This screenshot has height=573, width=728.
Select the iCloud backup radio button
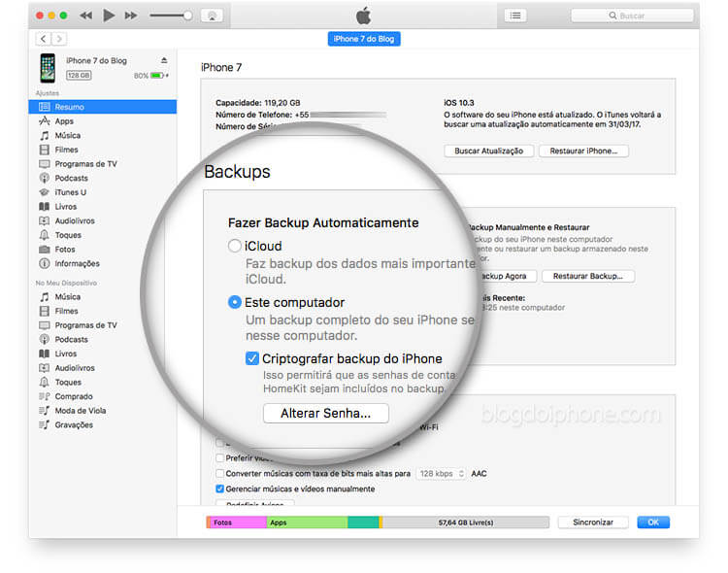(235, 246)
